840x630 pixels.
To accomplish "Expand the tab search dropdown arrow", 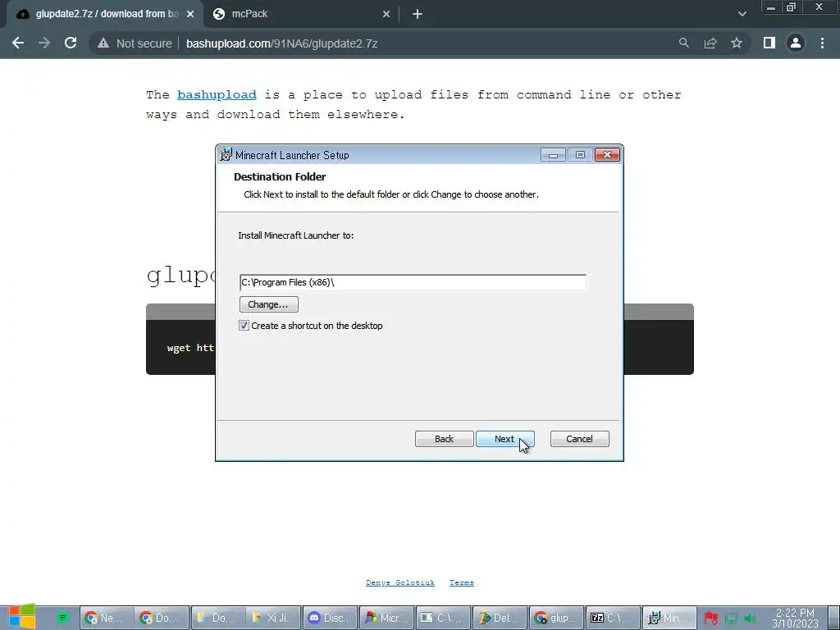I will [x=742, y=14].
